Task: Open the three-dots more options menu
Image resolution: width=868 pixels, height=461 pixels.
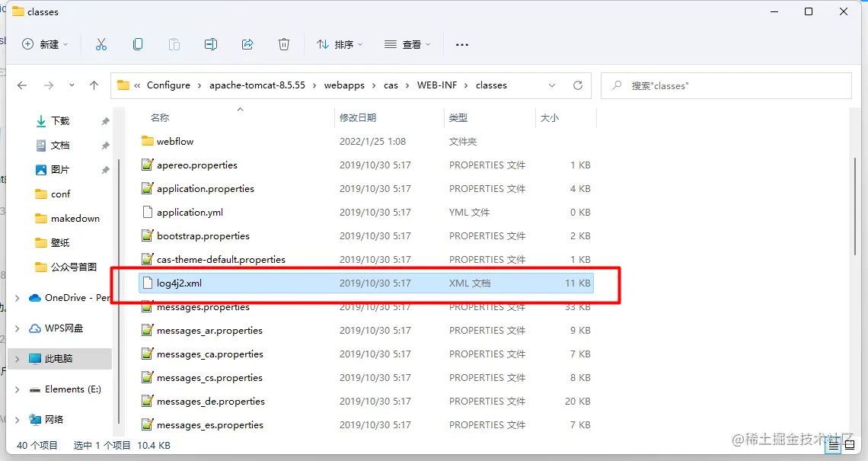Action: click(x=461, y=44)
